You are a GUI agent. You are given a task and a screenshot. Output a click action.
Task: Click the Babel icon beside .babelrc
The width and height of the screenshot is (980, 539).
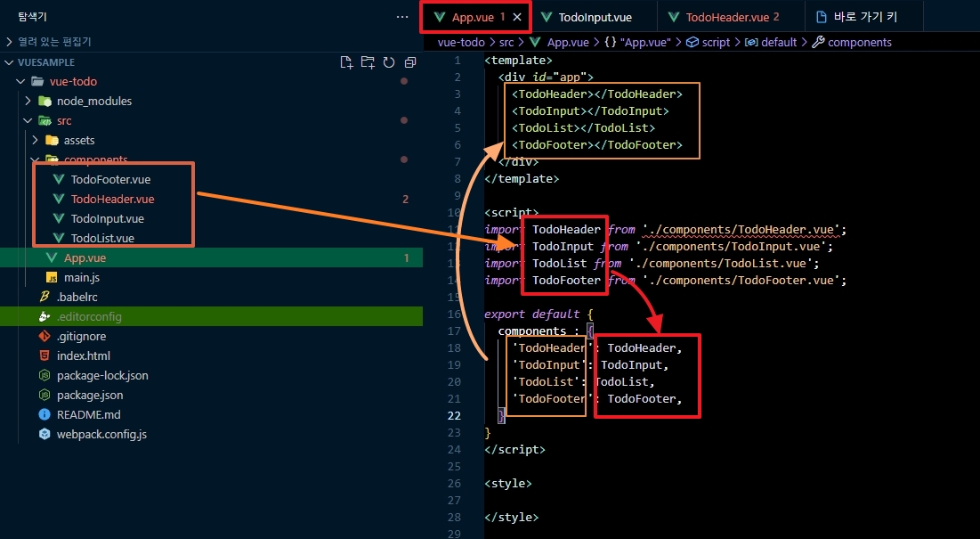pyautogui.click(x=45, y=297)
